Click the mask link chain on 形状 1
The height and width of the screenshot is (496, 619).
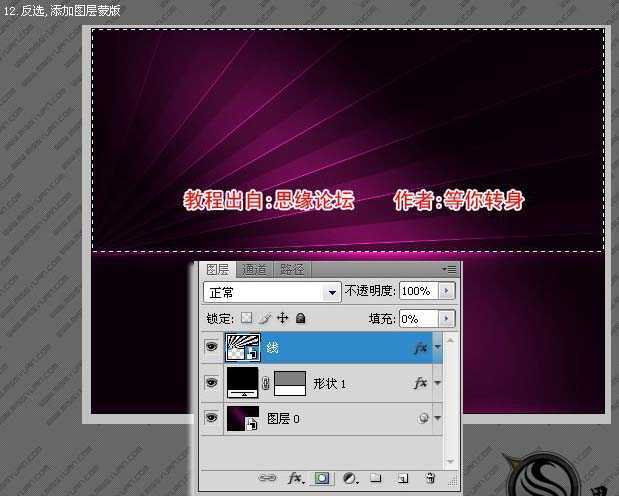266,383
